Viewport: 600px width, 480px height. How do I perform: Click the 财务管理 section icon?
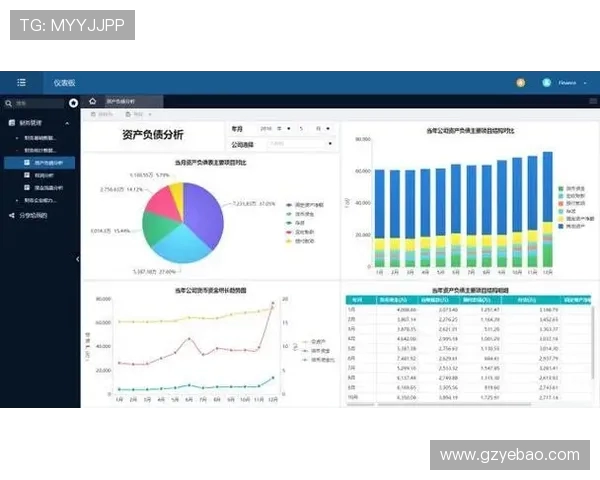coord(12,123)
